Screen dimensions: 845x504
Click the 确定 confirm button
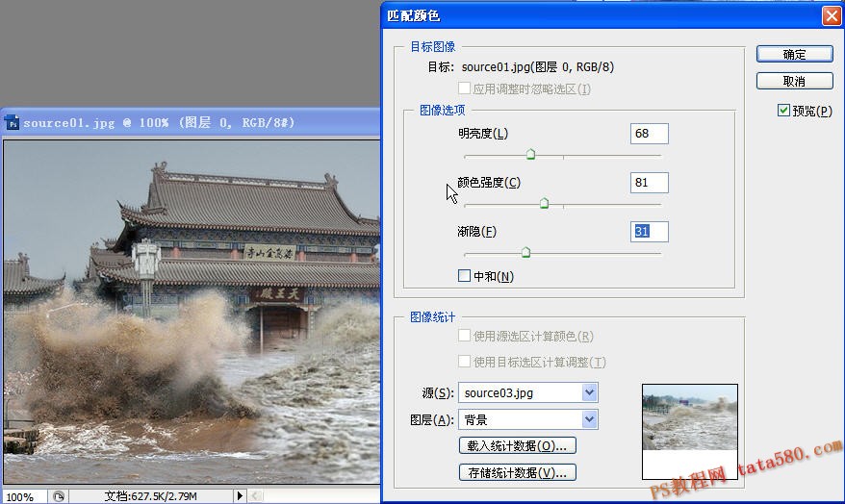(x=794, y=55)
